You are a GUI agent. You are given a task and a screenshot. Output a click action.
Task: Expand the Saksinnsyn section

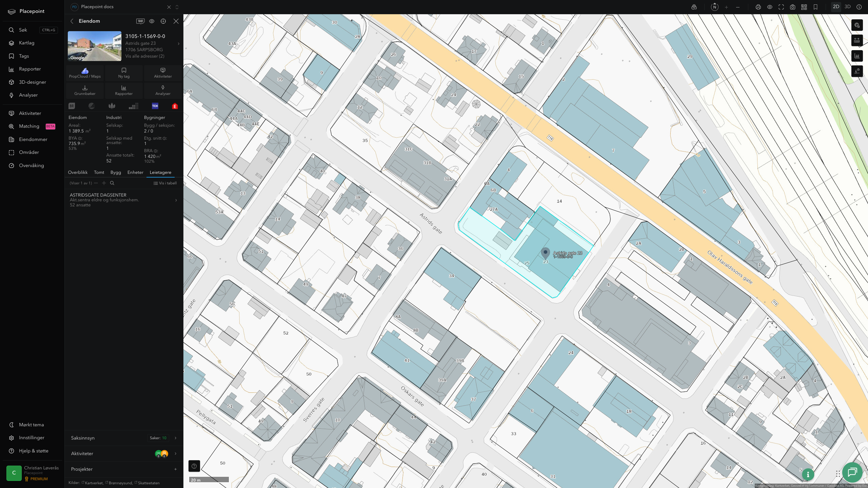pyautogui.click(x=124, y=438)
